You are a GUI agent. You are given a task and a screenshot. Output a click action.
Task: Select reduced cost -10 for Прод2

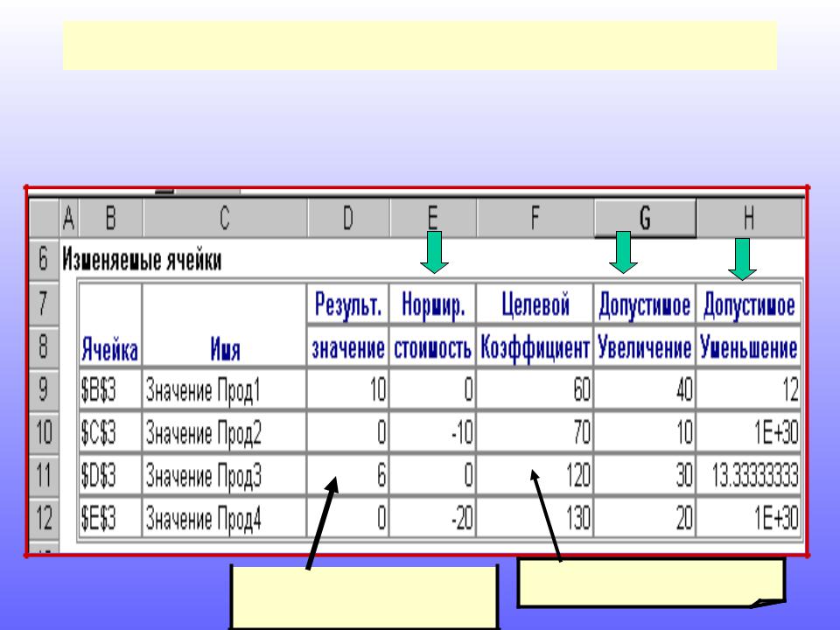pyautogui.click(x=433, y=432)
